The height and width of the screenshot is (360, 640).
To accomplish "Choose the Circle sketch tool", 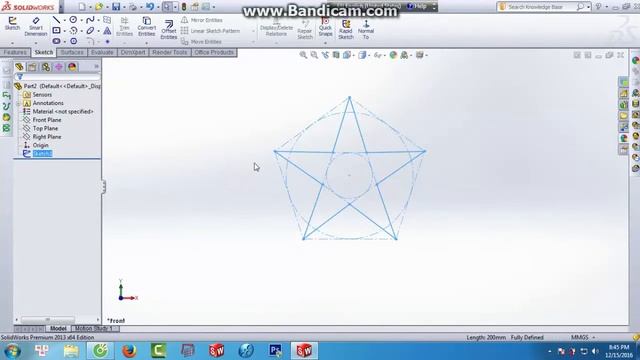I will tap(73, 20).
